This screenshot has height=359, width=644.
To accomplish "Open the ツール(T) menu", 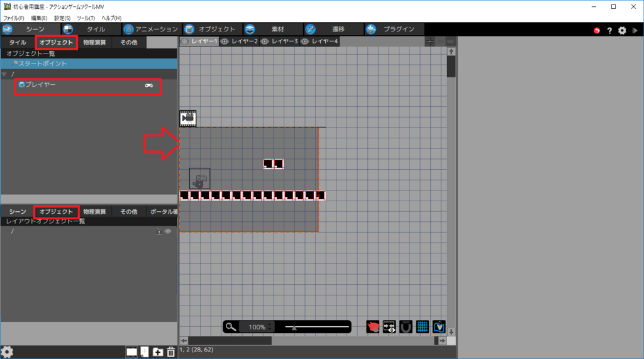I will click(x=86, y=18).
